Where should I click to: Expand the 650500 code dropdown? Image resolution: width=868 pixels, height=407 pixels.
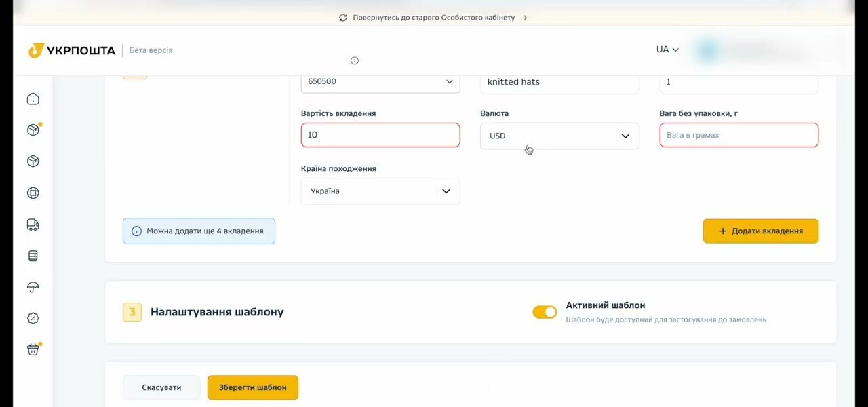click(380, 81)
